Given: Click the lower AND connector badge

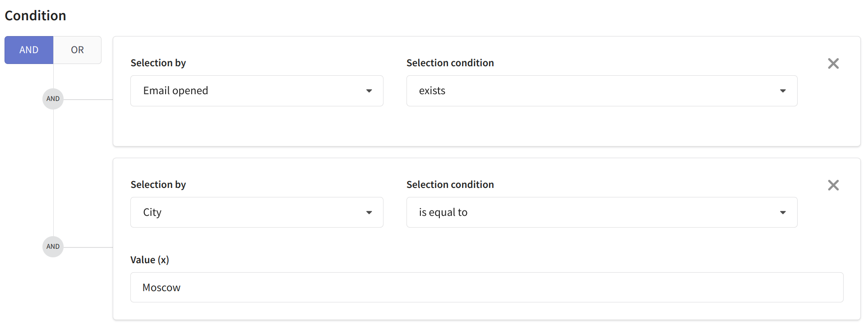Looking at the screenshot, I should pos(53,247).
